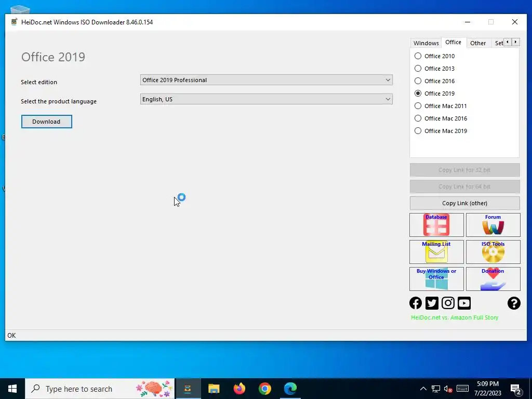The height and width of the screenshot is (399, 532).
Task: Open the clock showing 5:09 PM
Action: (x=487, y=389)
